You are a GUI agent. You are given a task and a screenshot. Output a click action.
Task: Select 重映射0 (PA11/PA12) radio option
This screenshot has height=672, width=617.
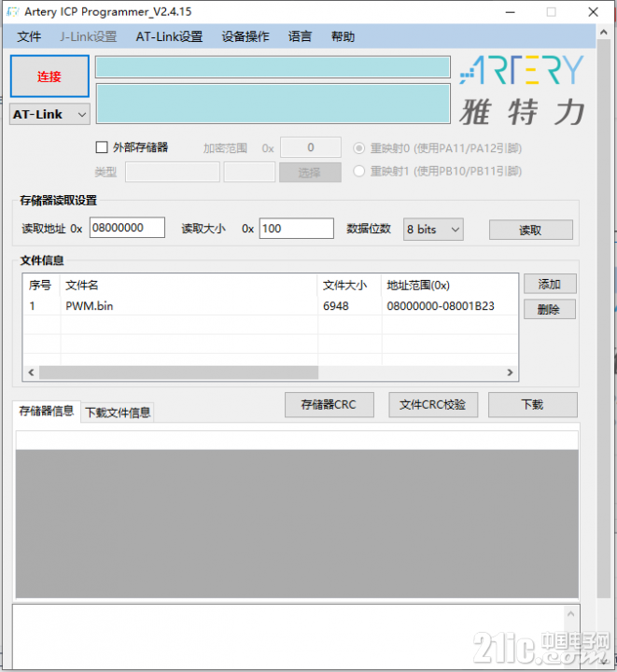[x=359, y=148]
